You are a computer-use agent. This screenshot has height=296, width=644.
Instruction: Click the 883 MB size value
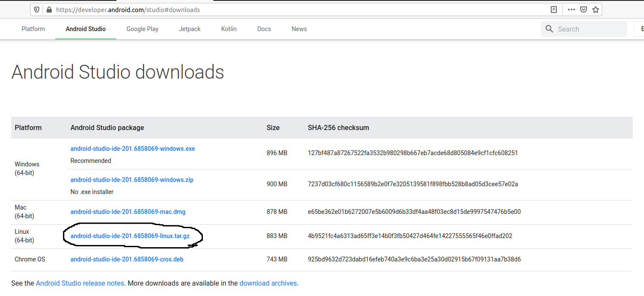[277, 236]
